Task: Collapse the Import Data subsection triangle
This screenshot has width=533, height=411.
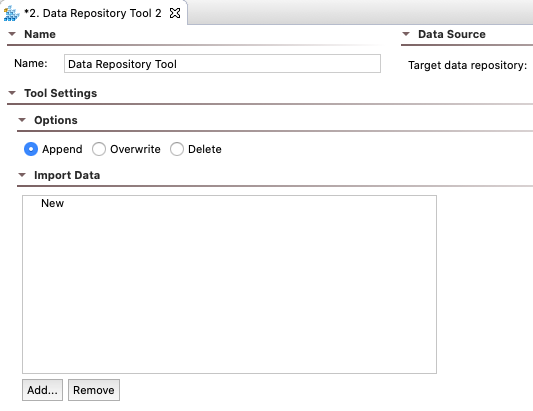Action: 22,175
